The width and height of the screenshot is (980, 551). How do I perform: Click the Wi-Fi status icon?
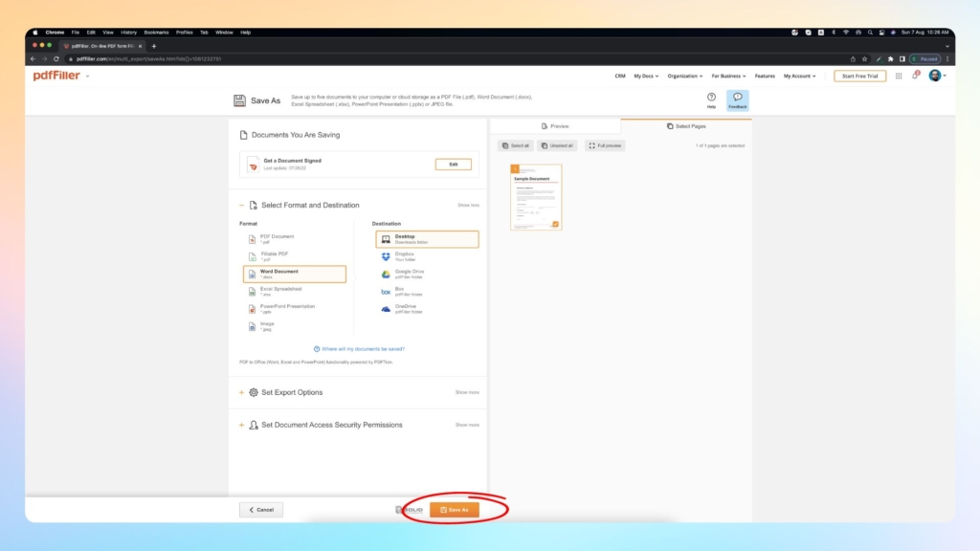[x=846, y=33]
